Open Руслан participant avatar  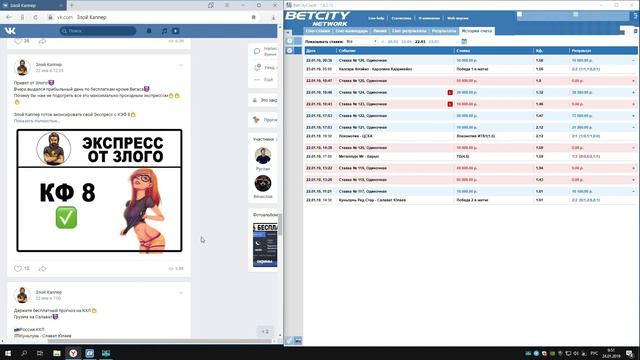click(x=263, y=156)
